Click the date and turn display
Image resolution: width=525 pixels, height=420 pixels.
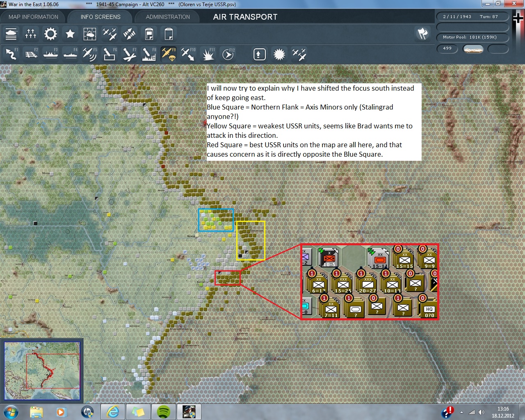[472, 17]
